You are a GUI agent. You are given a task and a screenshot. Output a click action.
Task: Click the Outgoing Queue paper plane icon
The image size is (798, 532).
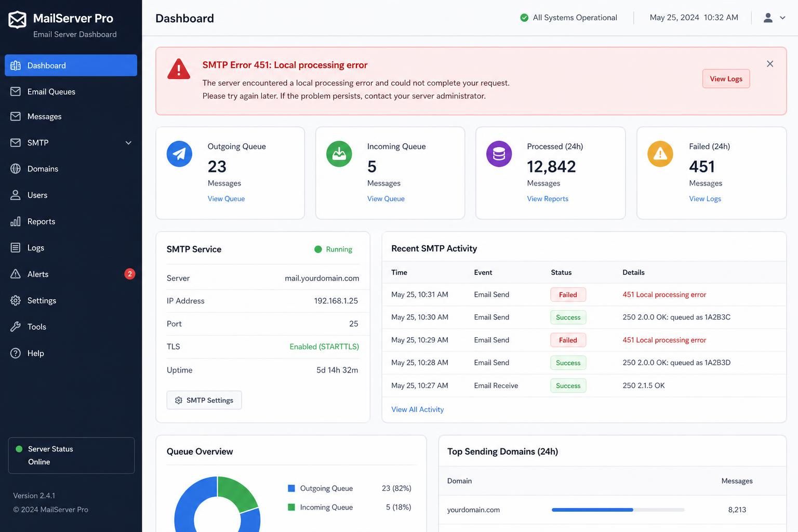coord(179,154)
